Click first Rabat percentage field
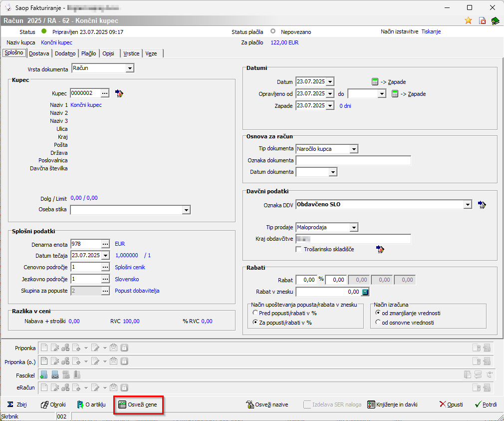504x421 pixels. tap(306, 280)
